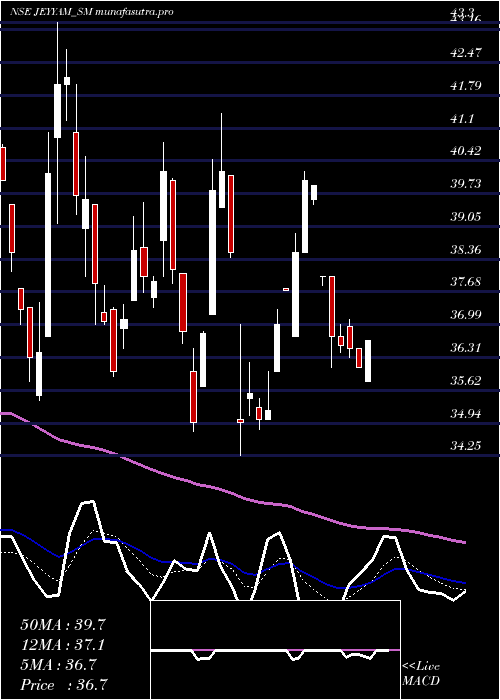Select the 35.62 price axis label

(466, 380)
